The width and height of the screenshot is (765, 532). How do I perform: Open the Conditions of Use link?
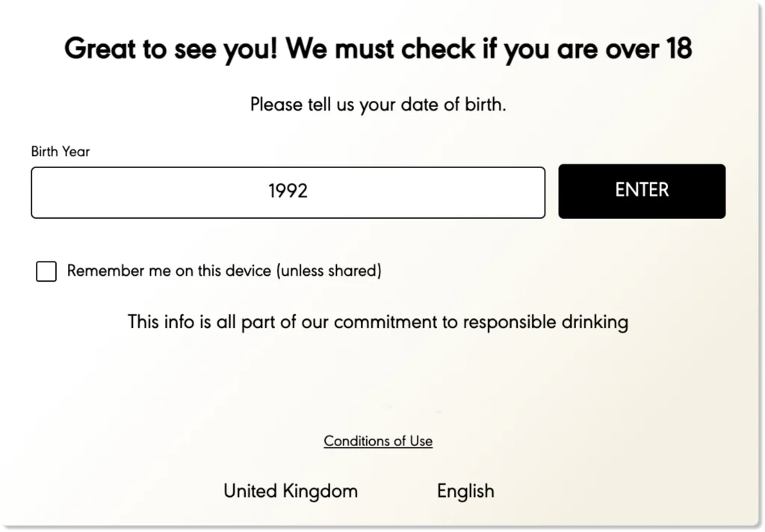pyautogui.click(x=378, y=441)
